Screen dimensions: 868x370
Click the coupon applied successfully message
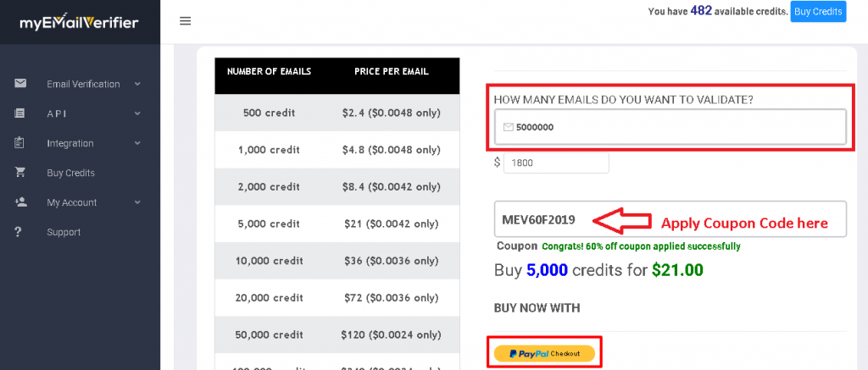tap(641, 246)
